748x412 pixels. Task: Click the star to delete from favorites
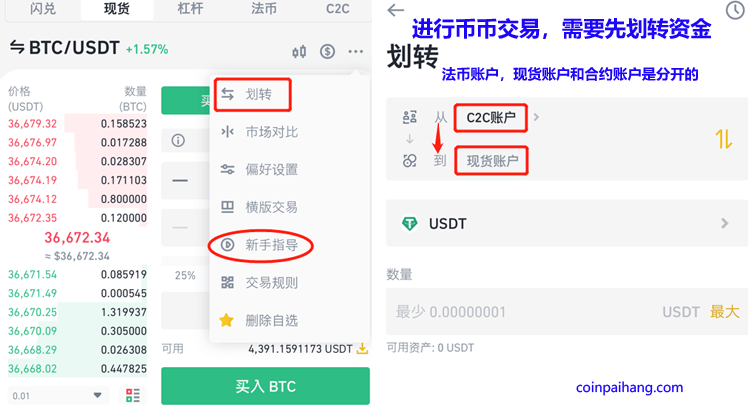(227, 320)
